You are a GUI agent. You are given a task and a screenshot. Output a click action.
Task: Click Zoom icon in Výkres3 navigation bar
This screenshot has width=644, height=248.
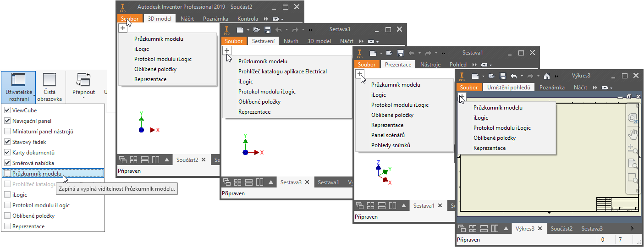pos(633,149)
